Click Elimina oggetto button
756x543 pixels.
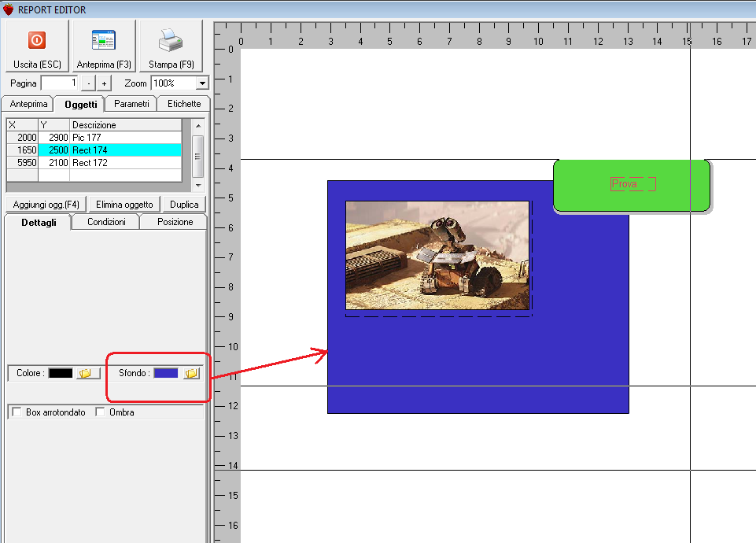124,205
